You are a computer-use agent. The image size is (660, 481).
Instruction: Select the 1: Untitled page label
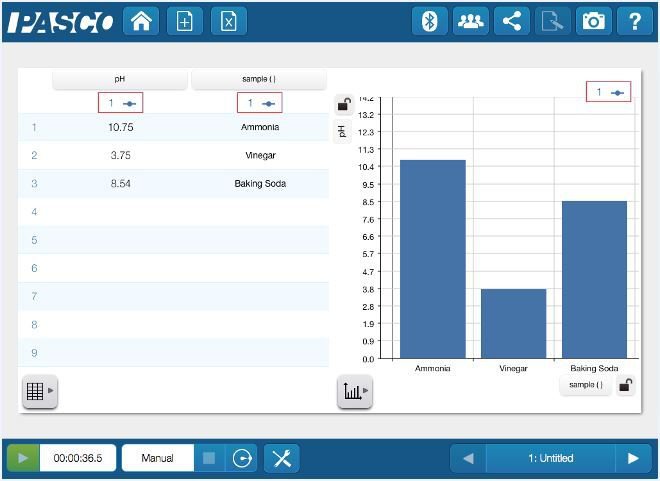pos(550,458)
